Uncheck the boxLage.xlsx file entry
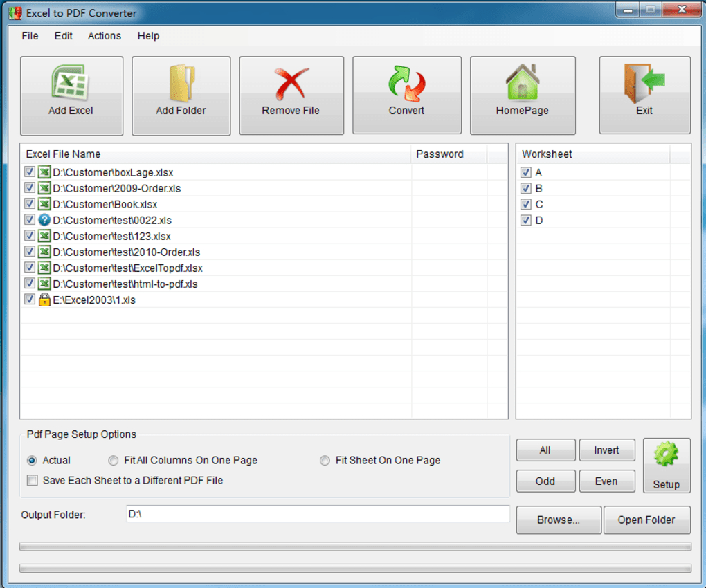The width and height of the screenshot is (706, 588). pyautogui.click(x=29, y=172)
